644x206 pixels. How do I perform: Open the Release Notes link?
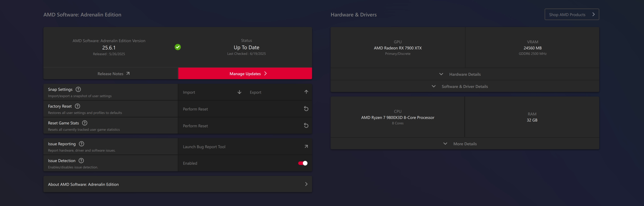pyautogui.click(x=111, y=74)
